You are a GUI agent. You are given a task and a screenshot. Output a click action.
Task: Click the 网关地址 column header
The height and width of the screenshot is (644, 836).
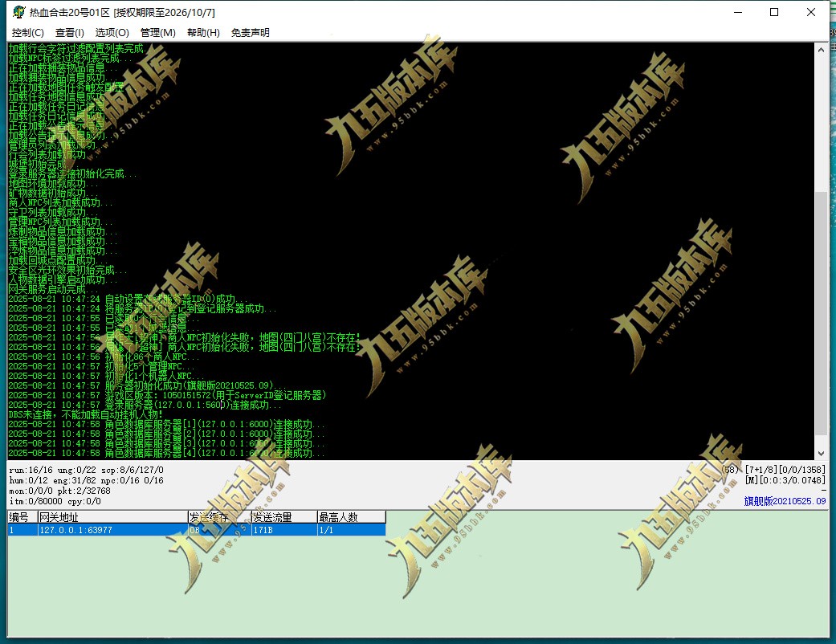112,516
